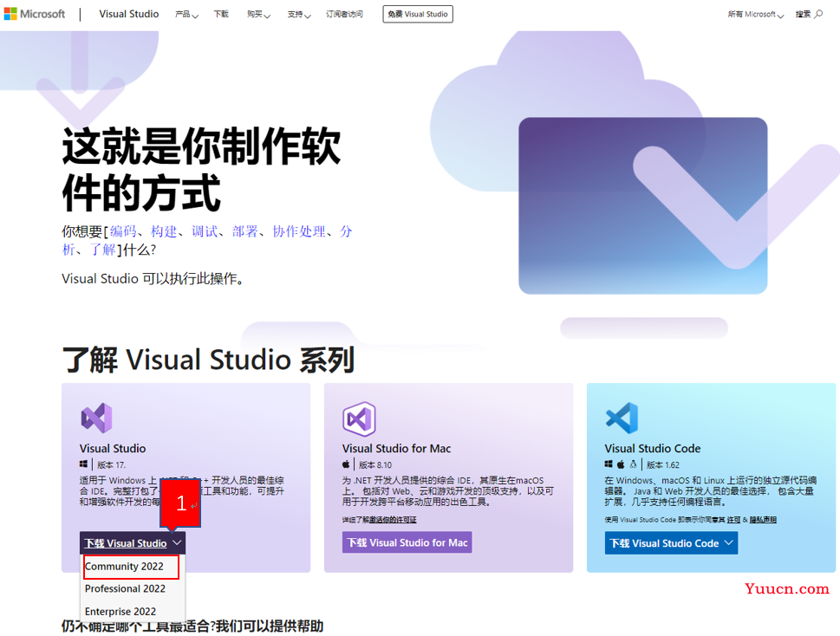Click the 部署 link

[x=245, y=231]
